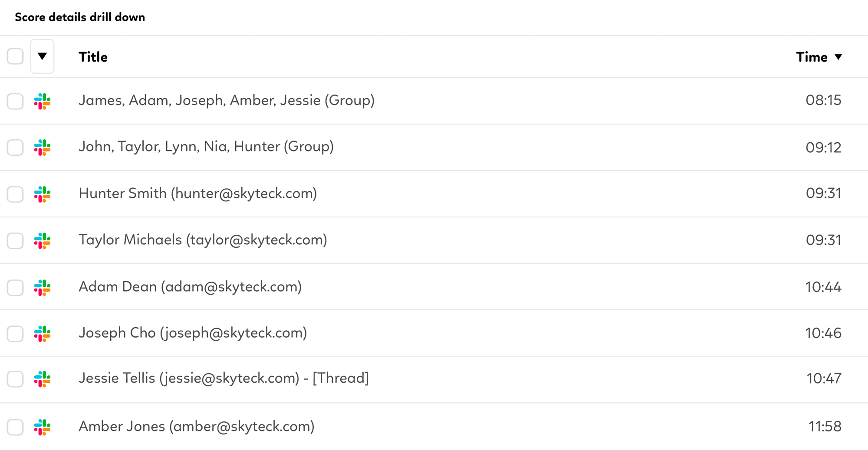868x450 pixels.
Task: Open Taylor Michaels conversation entry
Action: coord(203,240)
